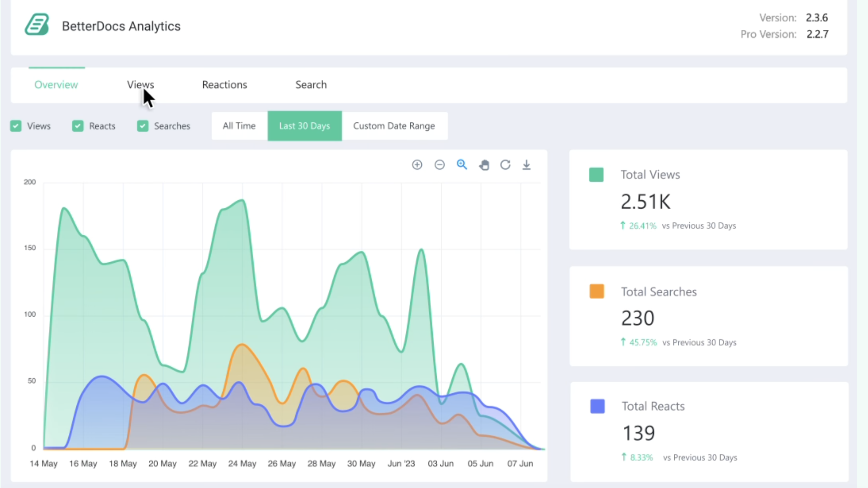Click the 230 total searches value
868x488 pixels.
pyautogui.click(x=638, y=318)
